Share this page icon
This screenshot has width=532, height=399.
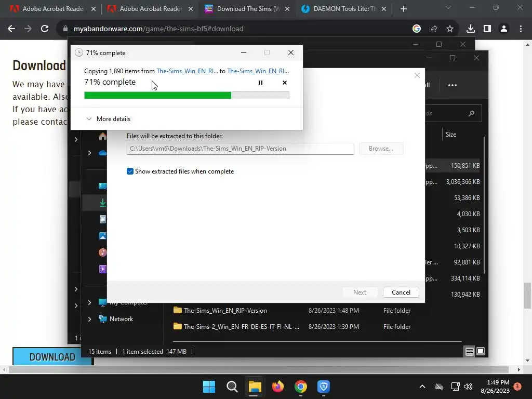[x=433, y=29]
